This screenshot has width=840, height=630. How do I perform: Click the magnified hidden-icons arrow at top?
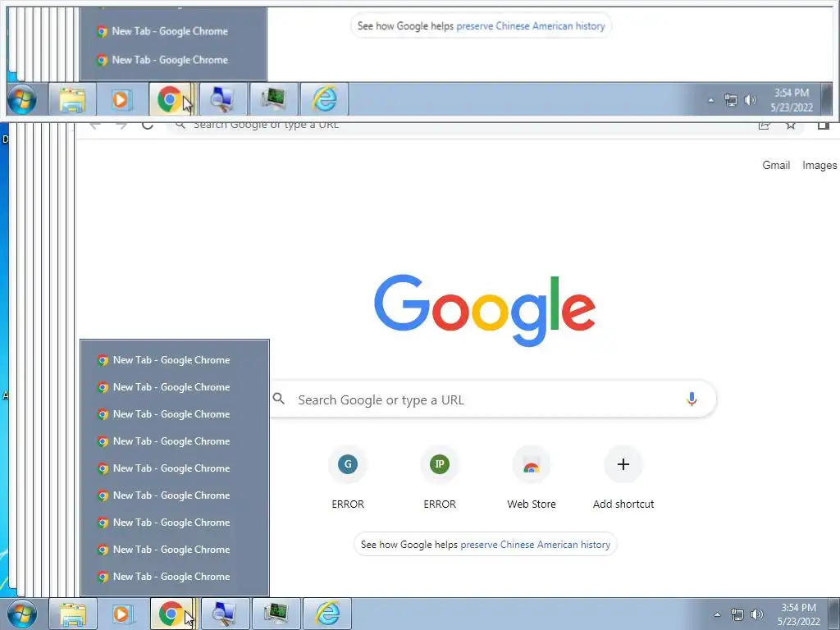click(711, 100)
